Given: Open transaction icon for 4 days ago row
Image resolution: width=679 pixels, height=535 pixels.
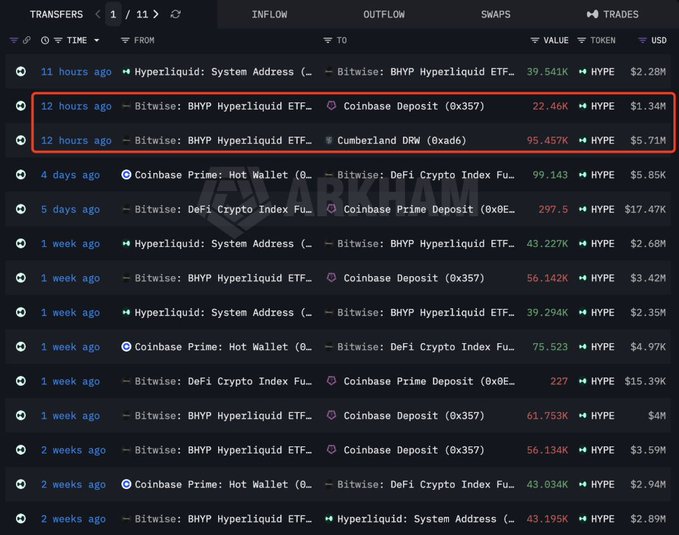Looking at the screenshot, I should [21, 175].
